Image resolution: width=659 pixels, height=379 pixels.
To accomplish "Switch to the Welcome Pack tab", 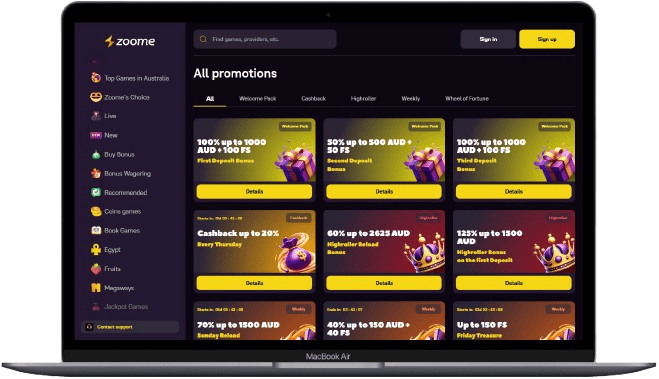I will (257, 98).
